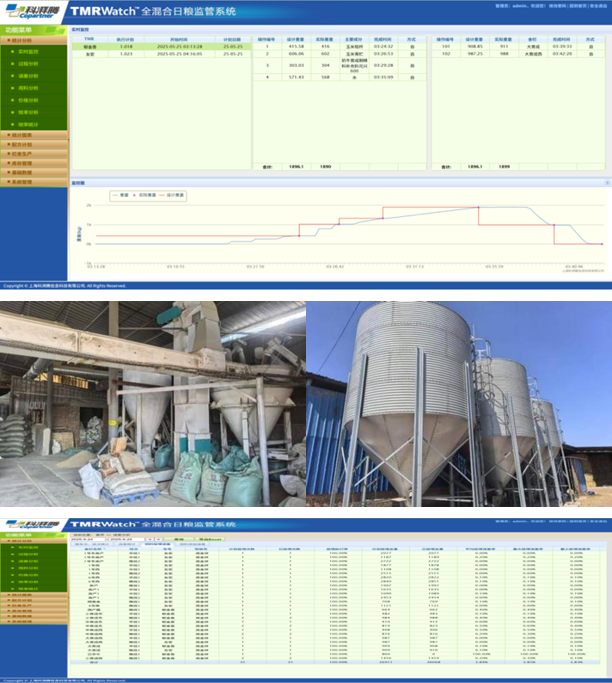Click the Copartner logo in the top window
Viewport: 612px width, 683px height.
31,11
